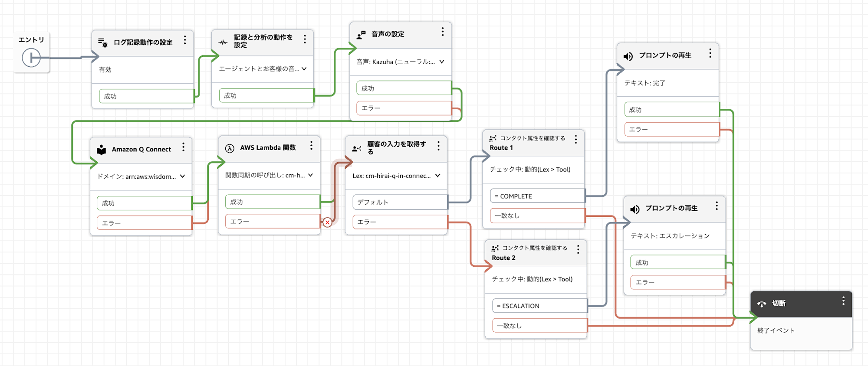
Task: Click the entry point circle icon
Action: click(x=31, y=58)
